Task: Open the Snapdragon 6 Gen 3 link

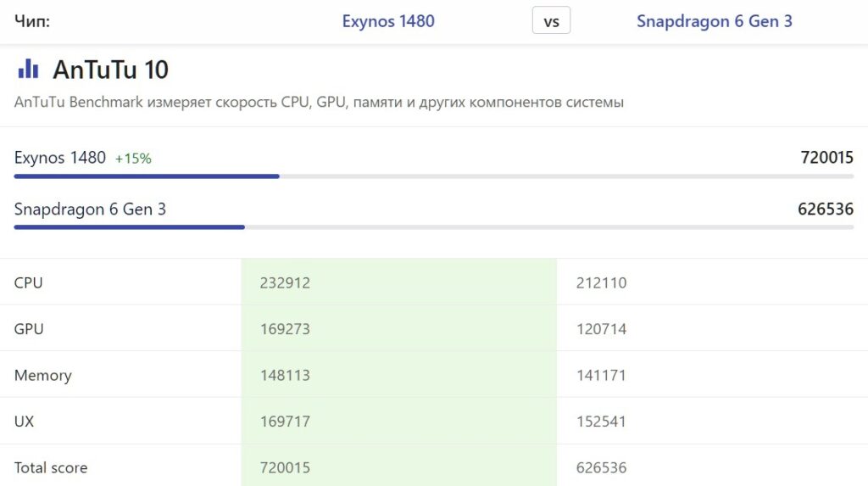Action: 714,21
